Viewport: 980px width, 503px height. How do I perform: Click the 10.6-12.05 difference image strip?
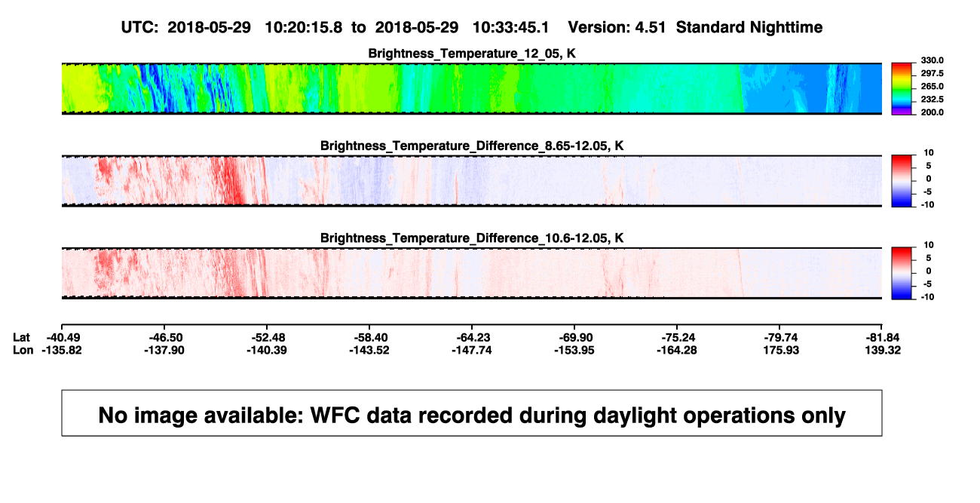point(472,273)
